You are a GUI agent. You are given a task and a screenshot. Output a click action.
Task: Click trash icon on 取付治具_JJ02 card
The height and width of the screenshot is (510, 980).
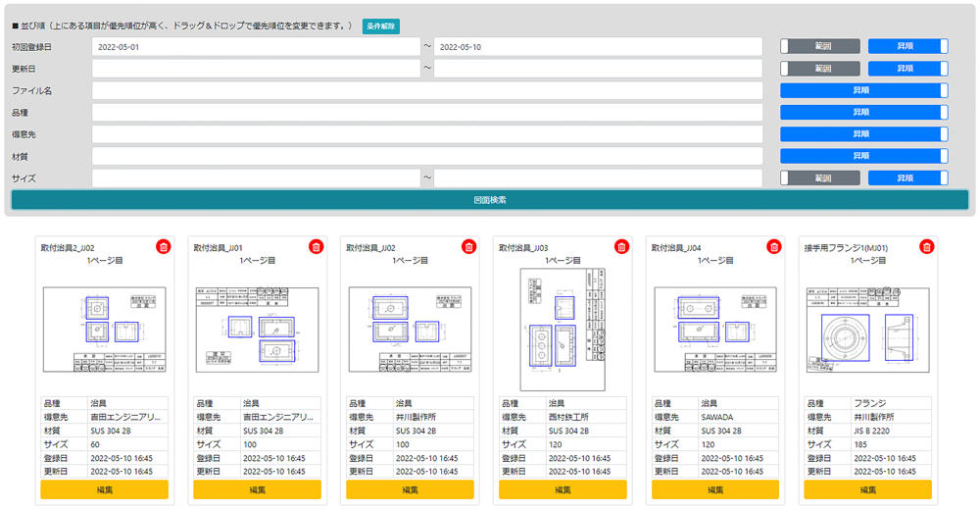[468, 246]
